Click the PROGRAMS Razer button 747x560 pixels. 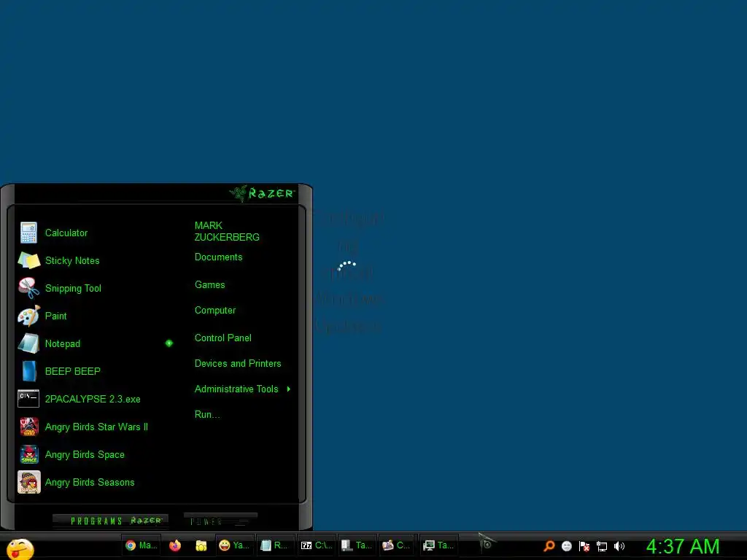(x=111, y=521)
